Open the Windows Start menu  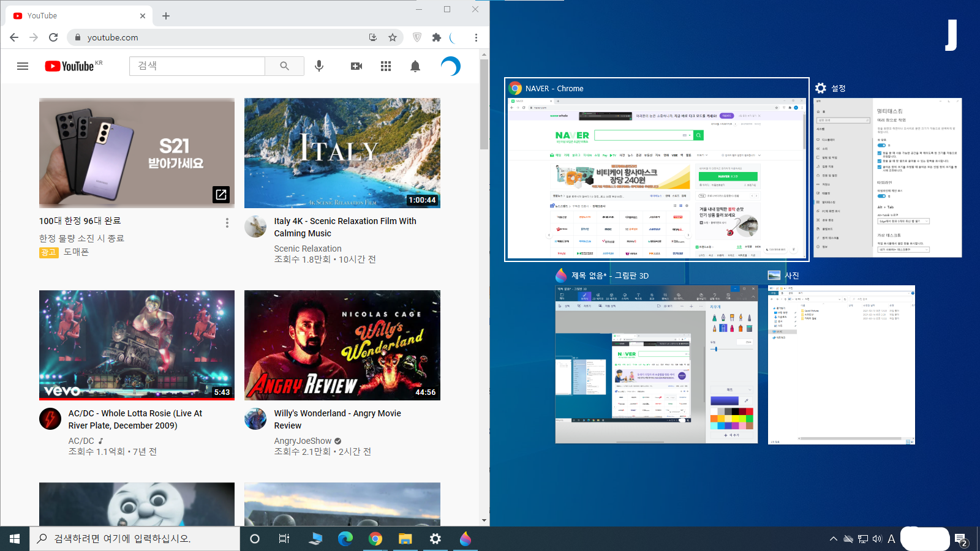[15, 539]
